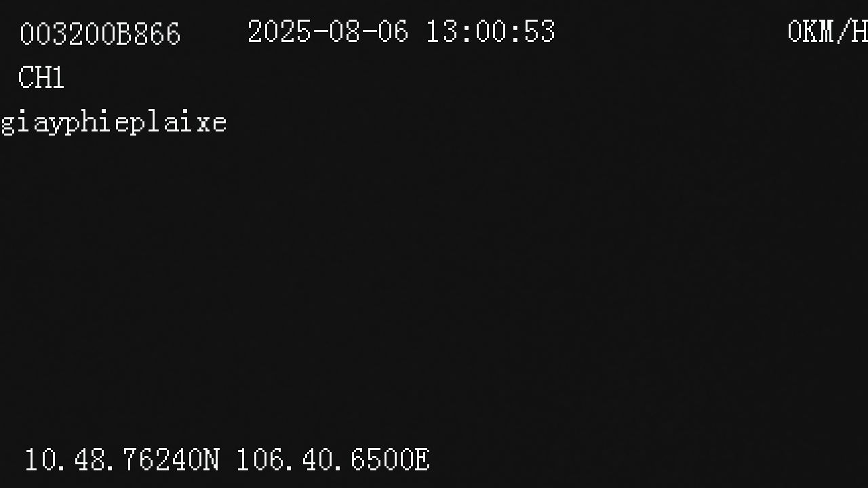
Task: Click the E hemisphere letter in longitude
Action: (422, 460)
